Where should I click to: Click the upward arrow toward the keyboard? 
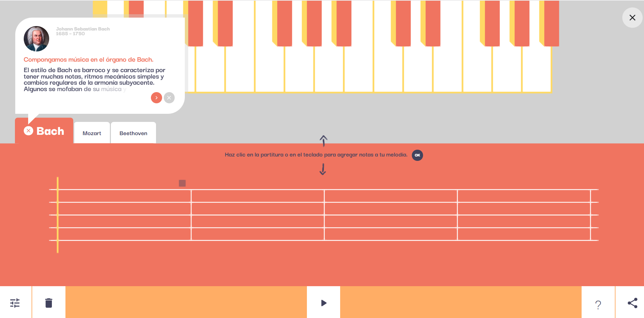coord(324,141)
